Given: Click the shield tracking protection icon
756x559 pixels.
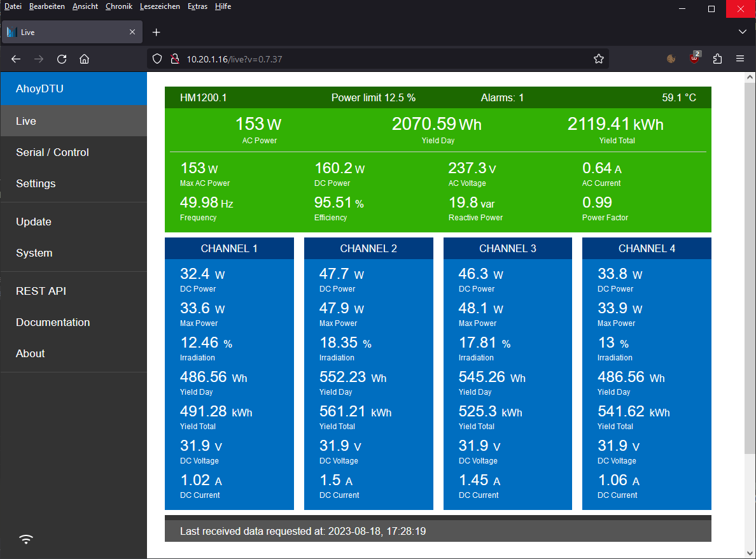Looking at the screenshot, I should point(158,59).
